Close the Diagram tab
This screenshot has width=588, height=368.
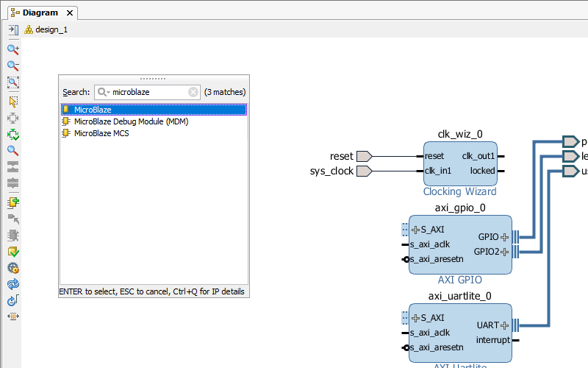[70, 13]
